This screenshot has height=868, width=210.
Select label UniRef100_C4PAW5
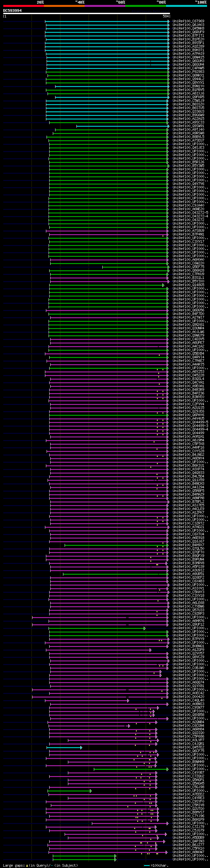[x=188, y=68]
